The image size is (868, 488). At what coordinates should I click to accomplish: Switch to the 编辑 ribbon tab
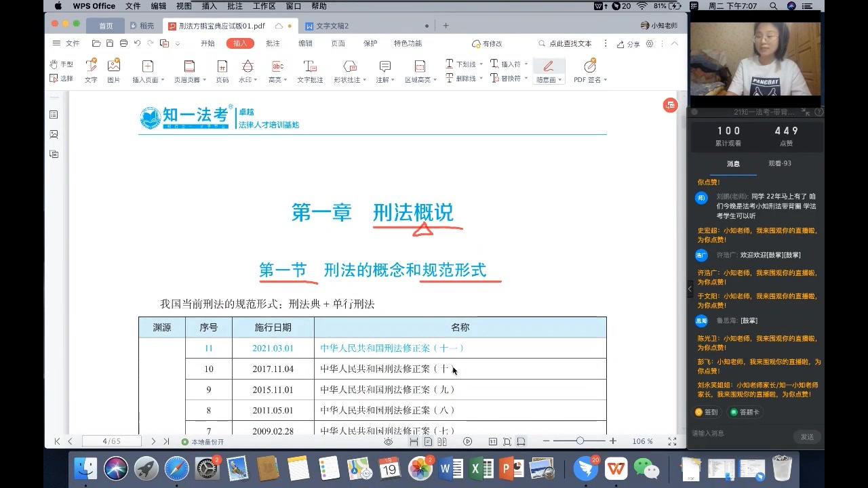pyautogui.click(x=305, y=43)
